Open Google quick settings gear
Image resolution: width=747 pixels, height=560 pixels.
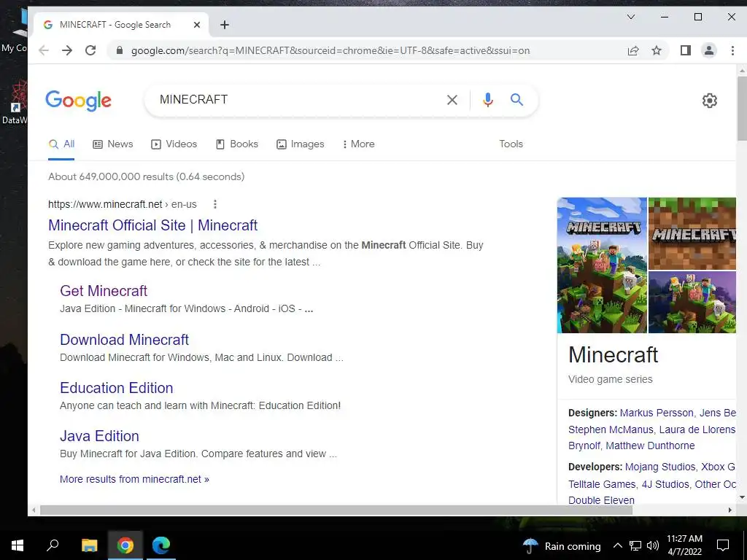pos(709,101)
